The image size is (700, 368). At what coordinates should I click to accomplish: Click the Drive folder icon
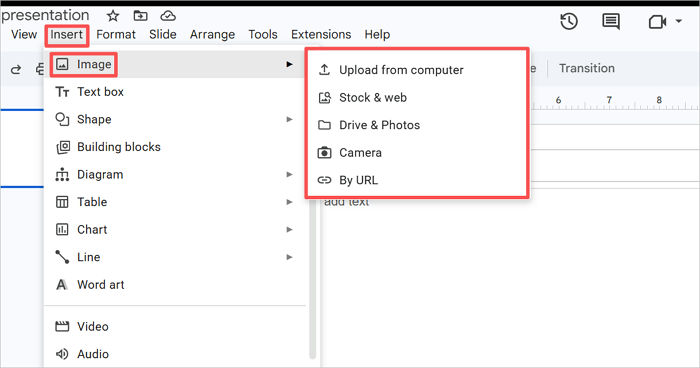[x=325, y=125]
